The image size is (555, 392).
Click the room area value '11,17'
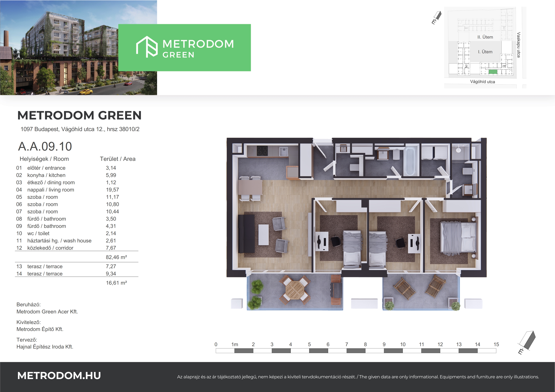pyautogui.click(x=112, y=197)
